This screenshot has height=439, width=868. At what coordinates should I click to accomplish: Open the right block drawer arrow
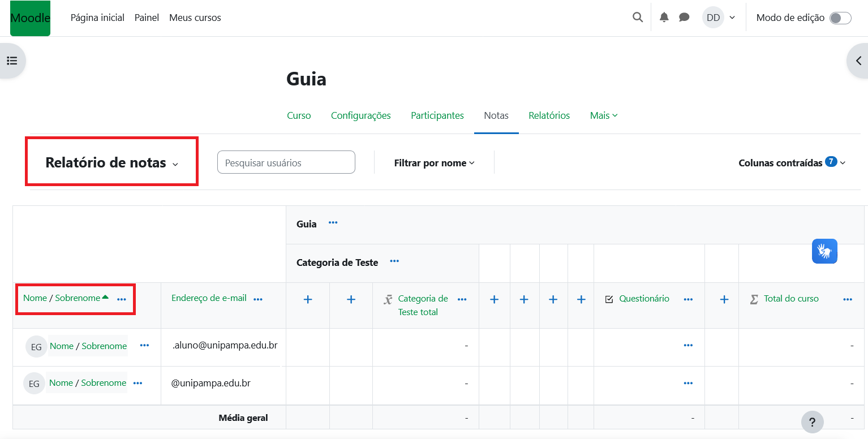tap(858, 61)
